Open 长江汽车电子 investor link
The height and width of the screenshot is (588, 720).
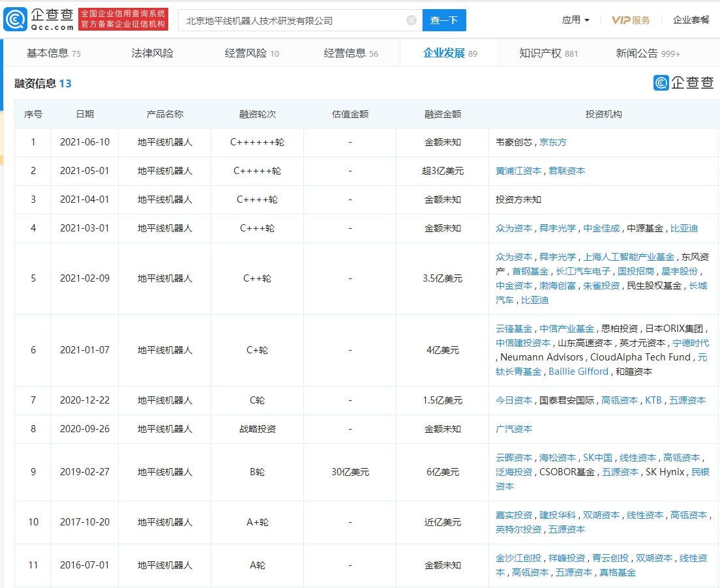pos(582,271)
